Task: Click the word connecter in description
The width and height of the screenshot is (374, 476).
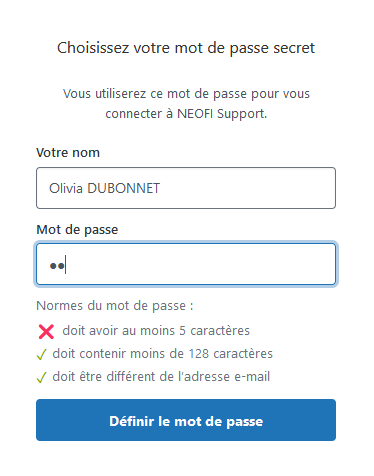Action: click(133, 114)
